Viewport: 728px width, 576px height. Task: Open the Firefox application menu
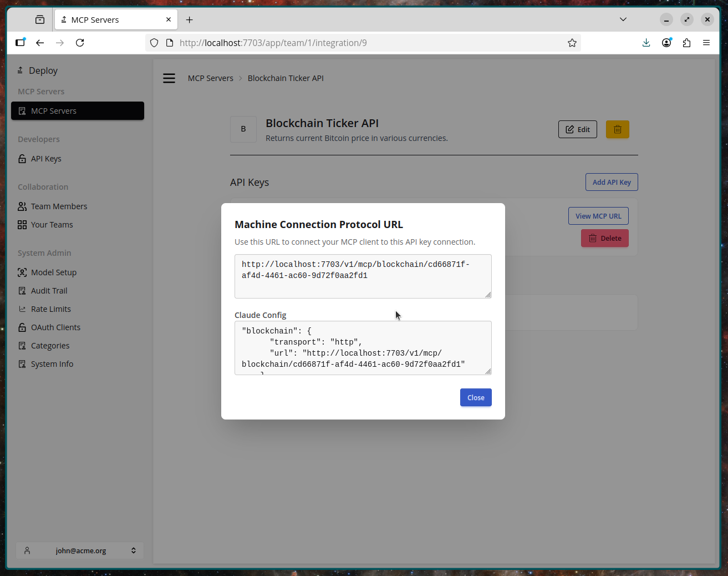pos(706,42)
